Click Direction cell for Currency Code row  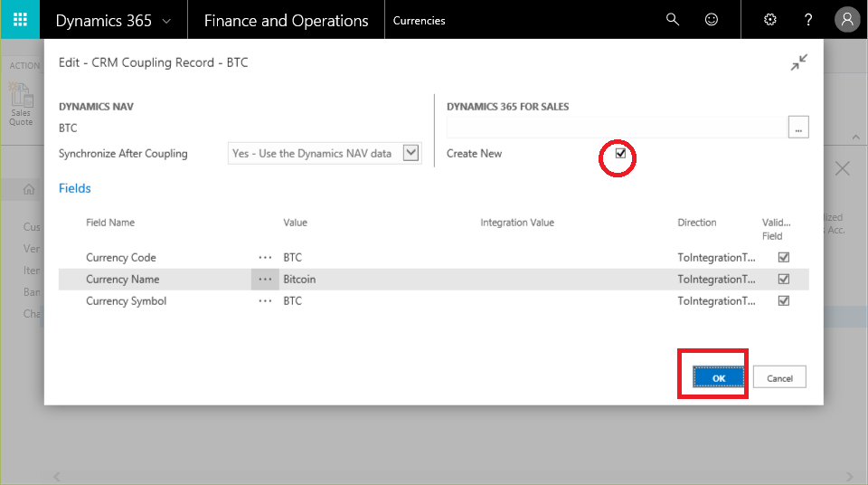point(716,257)
